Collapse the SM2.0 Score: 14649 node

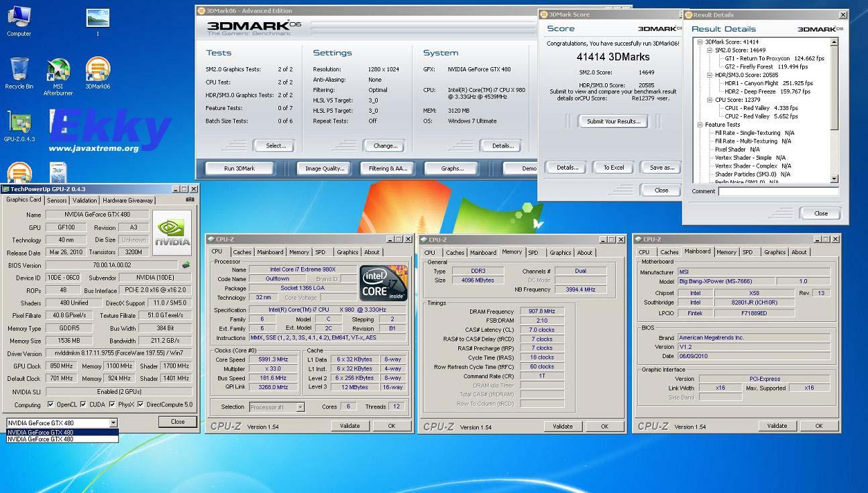(710, 50)
